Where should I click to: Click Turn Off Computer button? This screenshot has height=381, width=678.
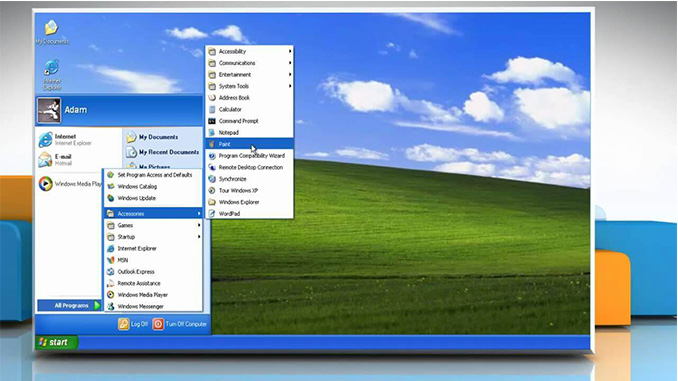point(180,324)
